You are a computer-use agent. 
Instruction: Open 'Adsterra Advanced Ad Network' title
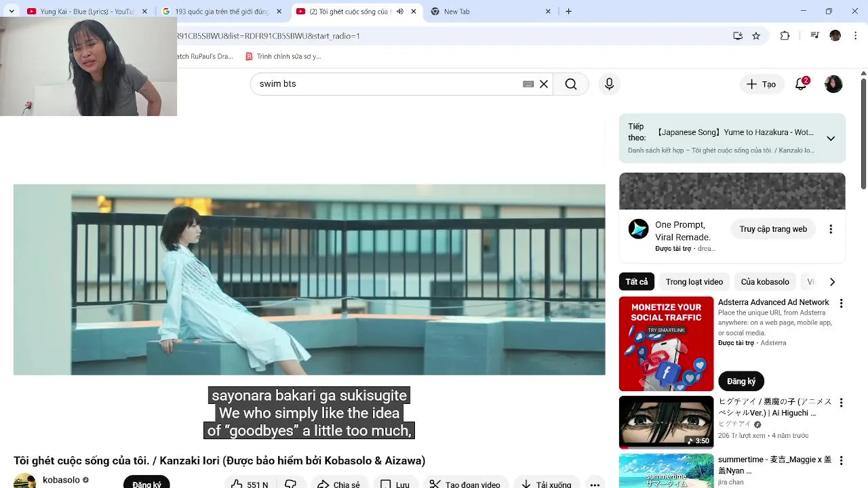[x=773, y=302]
